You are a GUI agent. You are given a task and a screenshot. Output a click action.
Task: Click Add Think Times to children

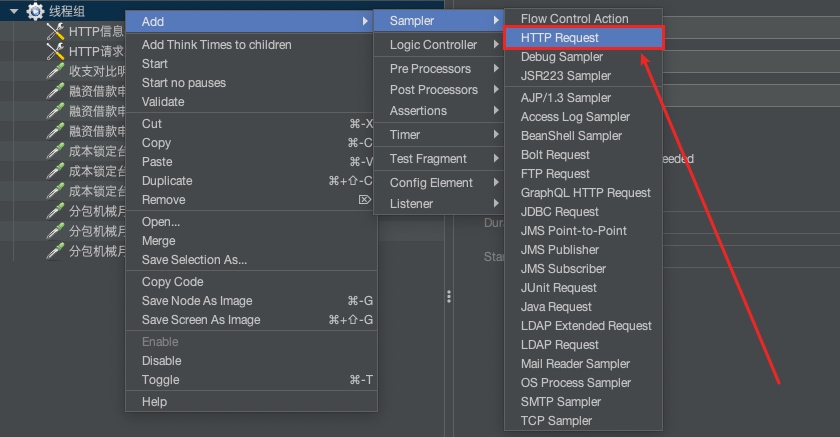pos(217,45)
